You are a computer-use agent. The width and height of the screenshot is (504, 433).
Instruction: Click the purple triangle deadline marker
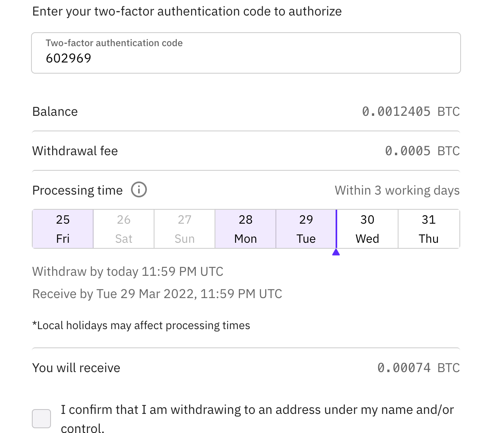tap(336, 252)
